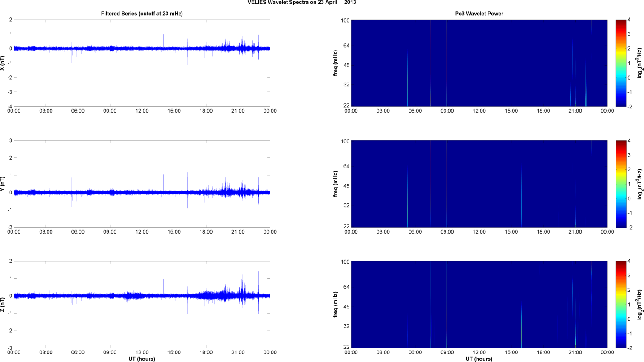Click 'freq (mHz)' label of the bottom spectrogram
This screenshot has height=362, width=644.
(x=335, y=305)
